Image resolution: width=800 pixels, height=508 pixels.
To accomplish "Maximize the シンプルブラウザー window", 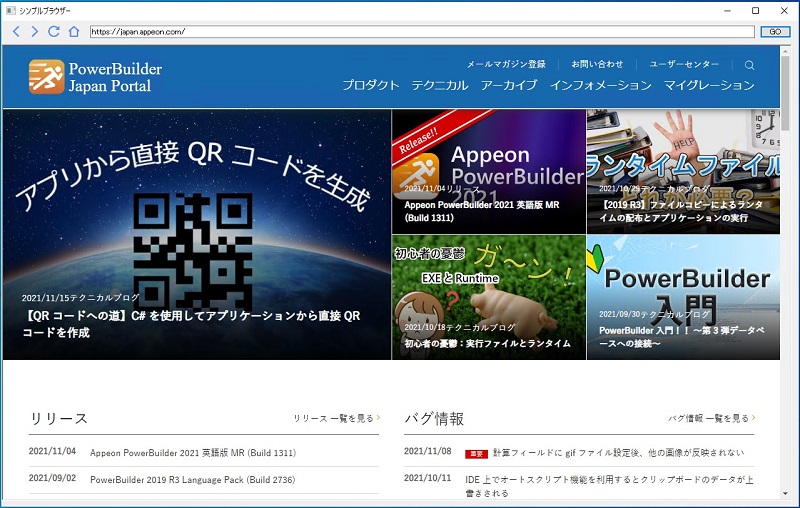I will 756,10.
